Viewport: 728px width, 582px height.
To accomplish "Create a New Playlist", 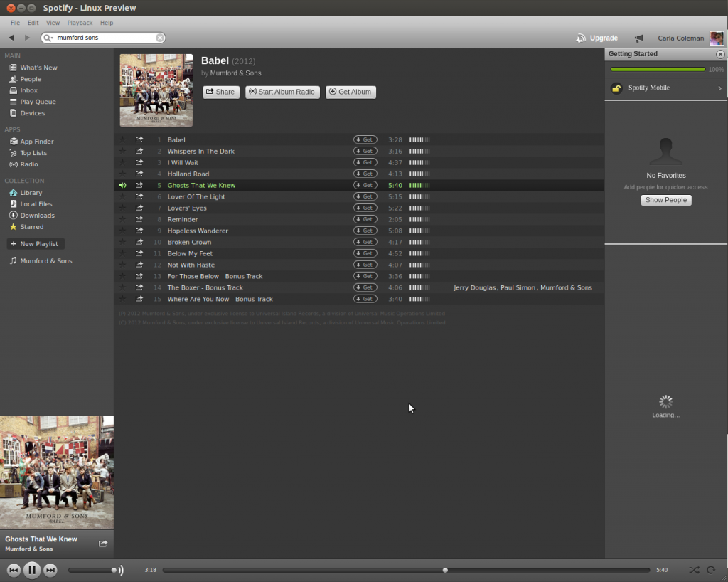I will pos(35,243).
